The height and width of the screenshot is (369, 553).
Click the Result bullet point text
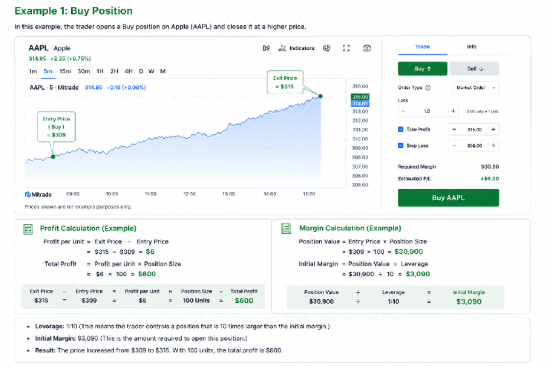tap(158, 351)
